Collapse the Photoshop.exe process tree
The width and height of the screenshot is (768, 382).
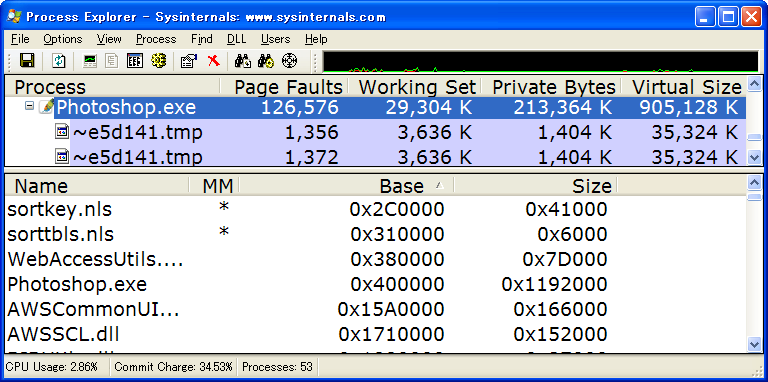tap(30, 106)
